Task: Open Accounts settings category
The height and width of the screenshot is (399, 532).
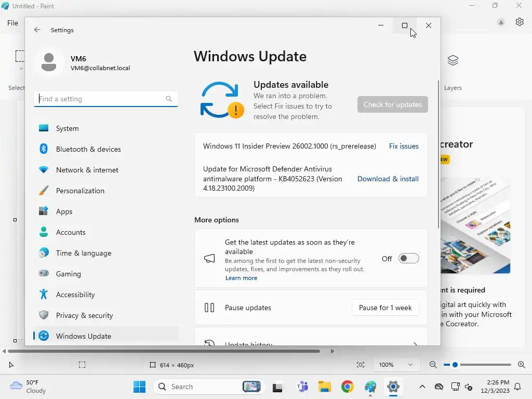Action: pos(106,232)
